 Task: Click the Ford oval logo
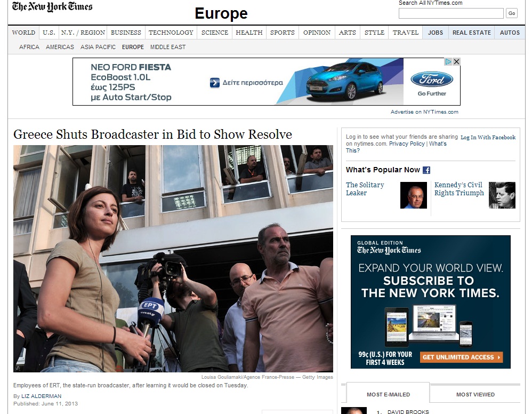432,79
